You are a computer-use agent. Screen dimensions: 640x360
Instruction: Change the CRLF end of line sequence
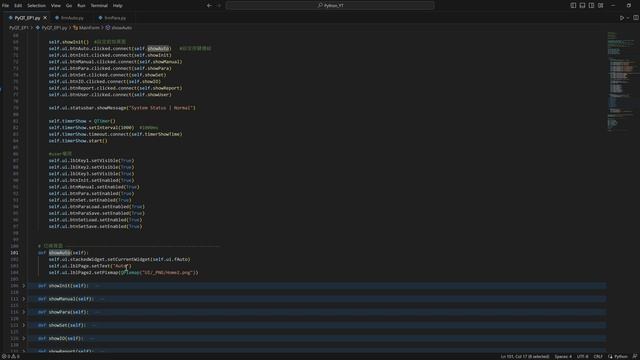598,356
